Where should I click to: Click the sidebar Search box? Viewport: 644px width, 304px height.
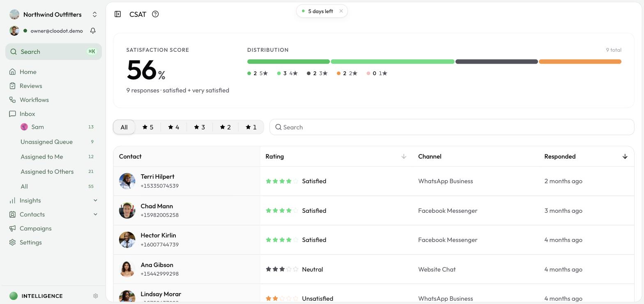53,52
